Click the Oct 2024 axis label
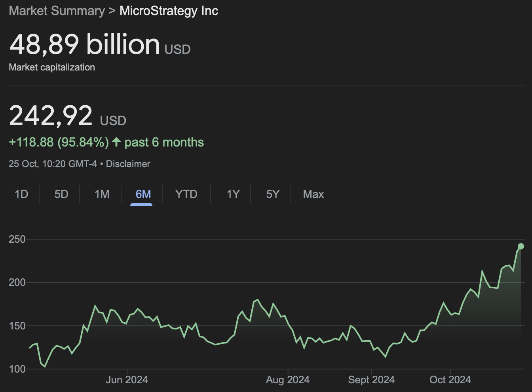Screen dimensions: 532x392 450,380
